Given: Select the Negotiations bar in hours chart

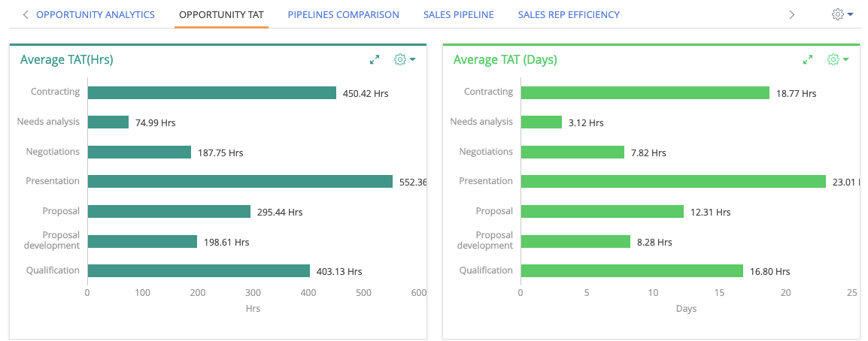Looking at the screenshot, I should tap(139, 152).
